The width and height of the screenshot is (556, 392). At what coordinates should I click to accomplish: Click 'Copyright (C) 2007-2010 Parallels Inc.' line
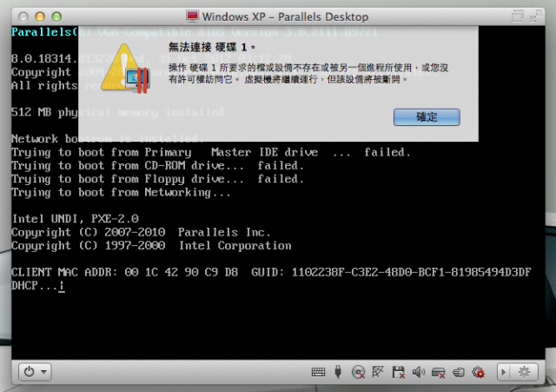pyautogui.click(x=141, y=232)
